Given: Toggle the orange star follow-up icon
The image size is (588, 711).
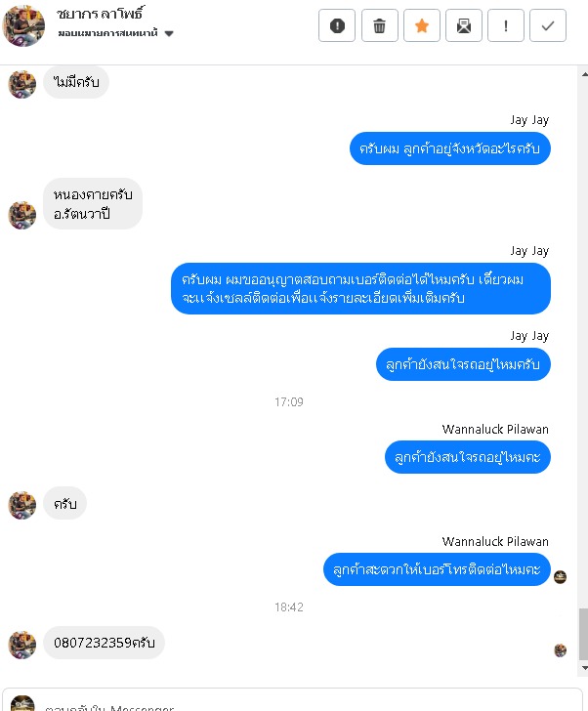Looking at the screenshot, I should point(422,25).
